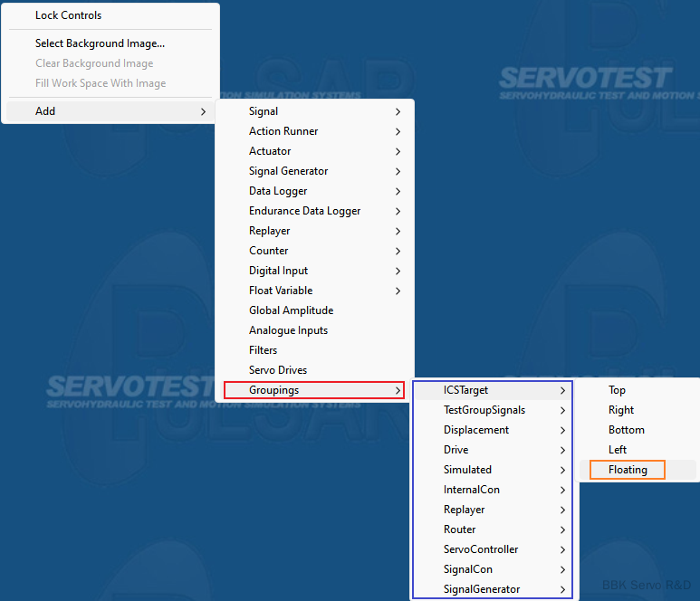Click the Bottom docking option
Image resolution: width=700 pixels, height=601 pixels.
click(x=627, y=430)
